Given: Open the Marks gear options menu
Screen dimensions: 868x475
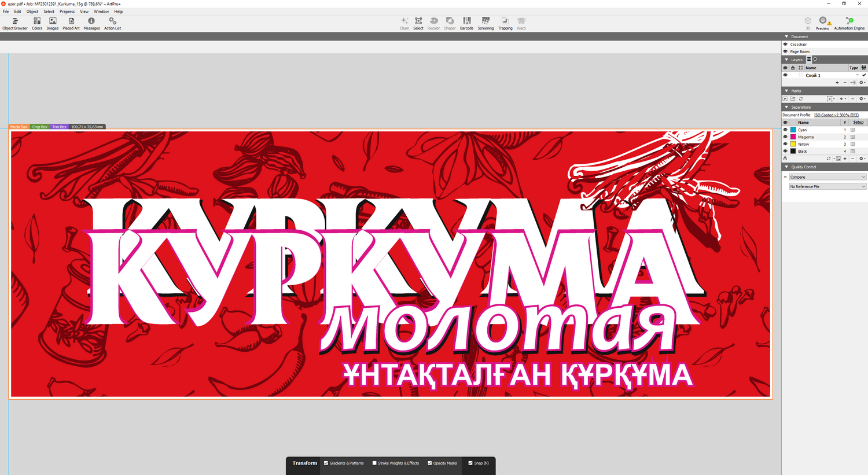Looking at the screenshot, I should tap(862, 99).
